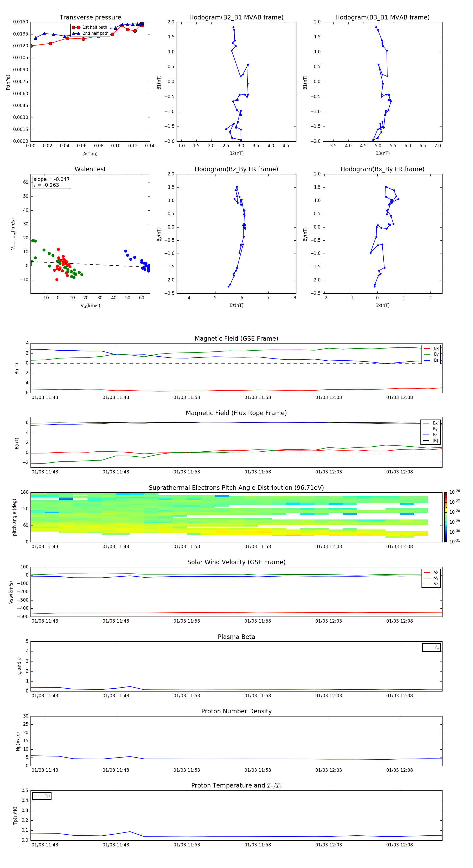Screen dimensions: 473x868
Task: Click the 'Vx' legend entry
Action: [431, 572]
